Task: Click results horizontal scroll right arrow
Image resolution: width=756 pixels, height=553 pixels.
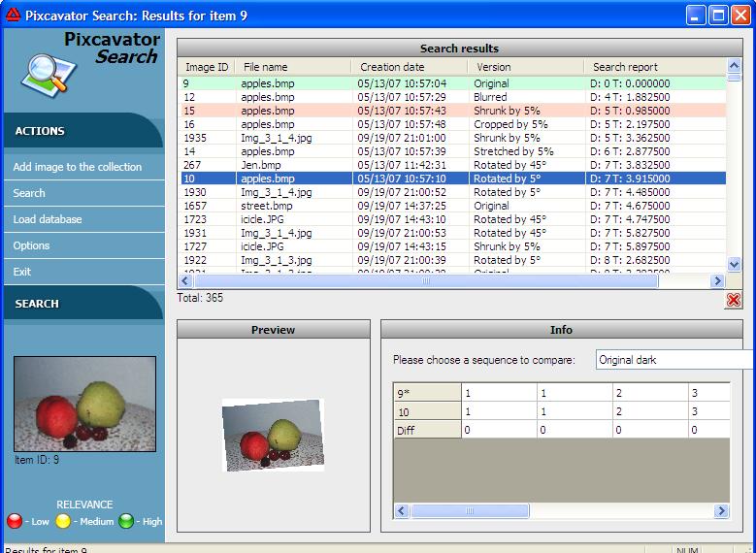Action: [717, 280]
